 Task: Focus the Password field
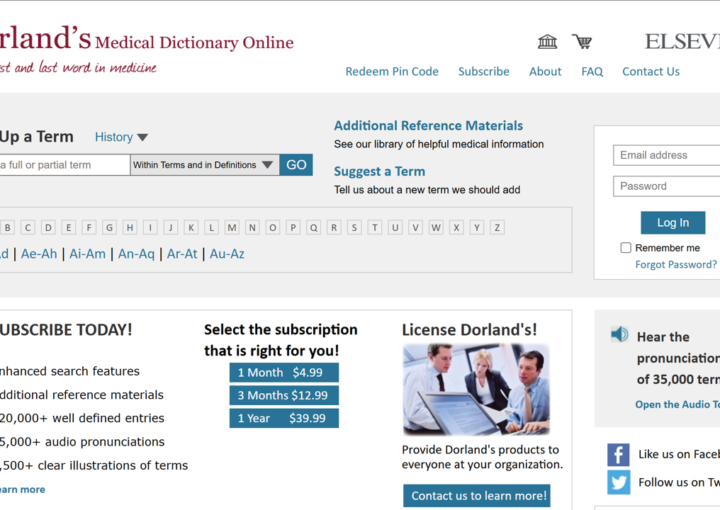(666, 186)
